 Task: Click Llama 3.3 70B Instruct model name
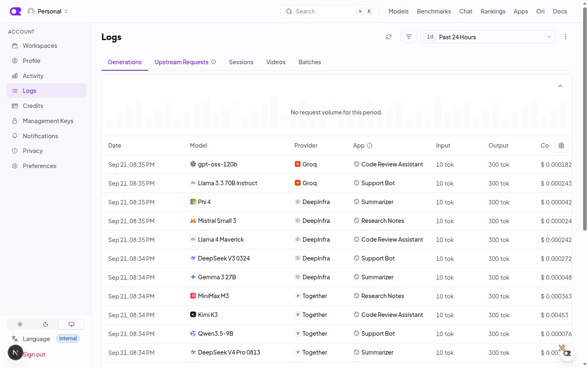[x=227, y=183]
